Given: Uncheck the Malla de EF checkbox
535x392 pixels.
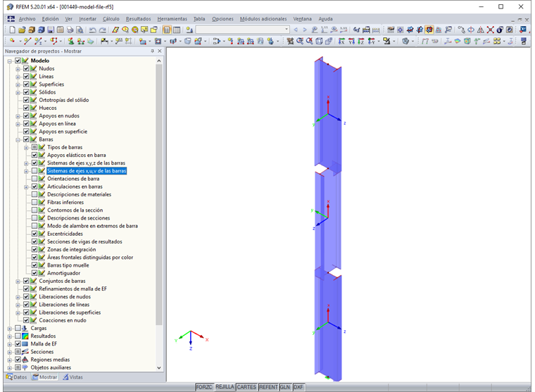Looking at the screenshot, I should click(x=18, y=344).
